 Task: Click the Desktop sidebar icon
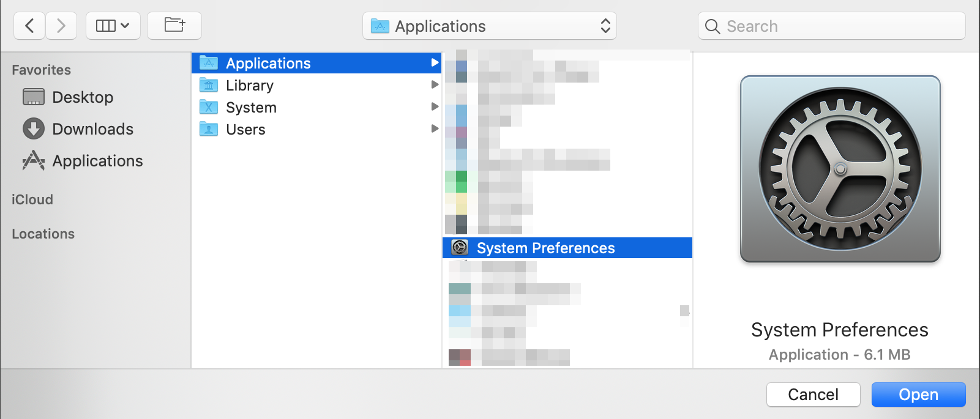[x=34, y=97]
